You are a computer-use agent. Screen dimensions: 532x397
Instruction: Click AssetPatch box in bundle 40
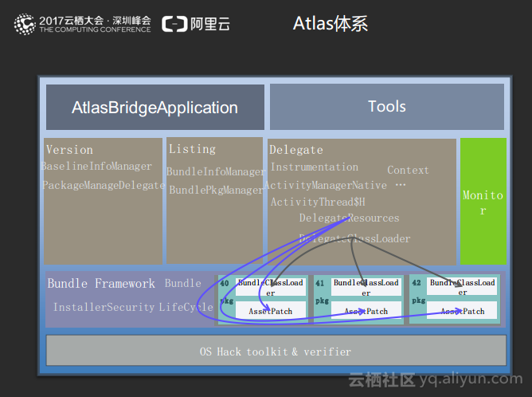pos(271,310)
